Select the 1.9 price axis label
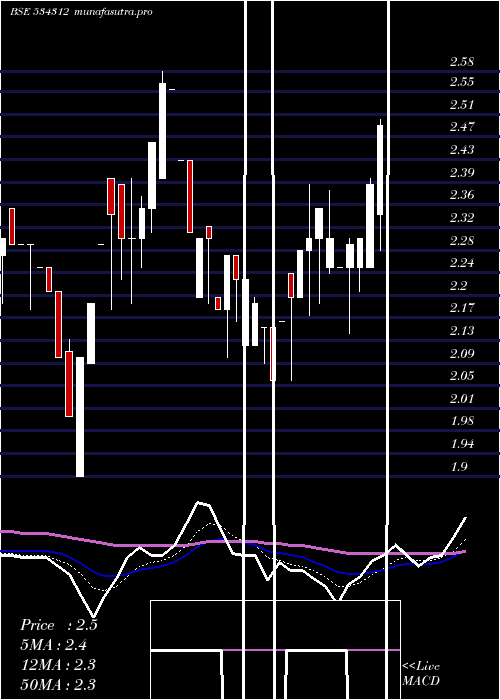Viewport: 500px width, 700px height. pos(458,466)
